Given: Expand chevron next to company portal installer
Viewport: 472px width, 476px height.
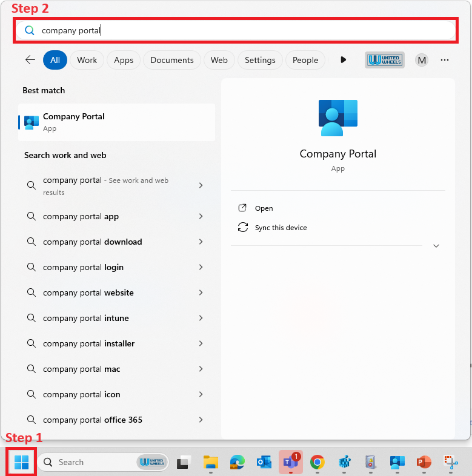Looking at the screenshot, I should [201, 343].
